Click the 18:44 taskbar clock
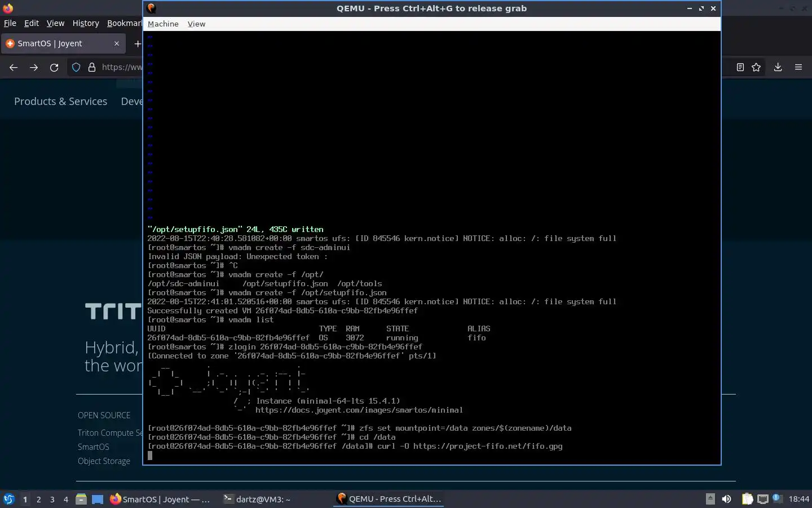This screenshot has height=508, width=812. click(798, 499)
